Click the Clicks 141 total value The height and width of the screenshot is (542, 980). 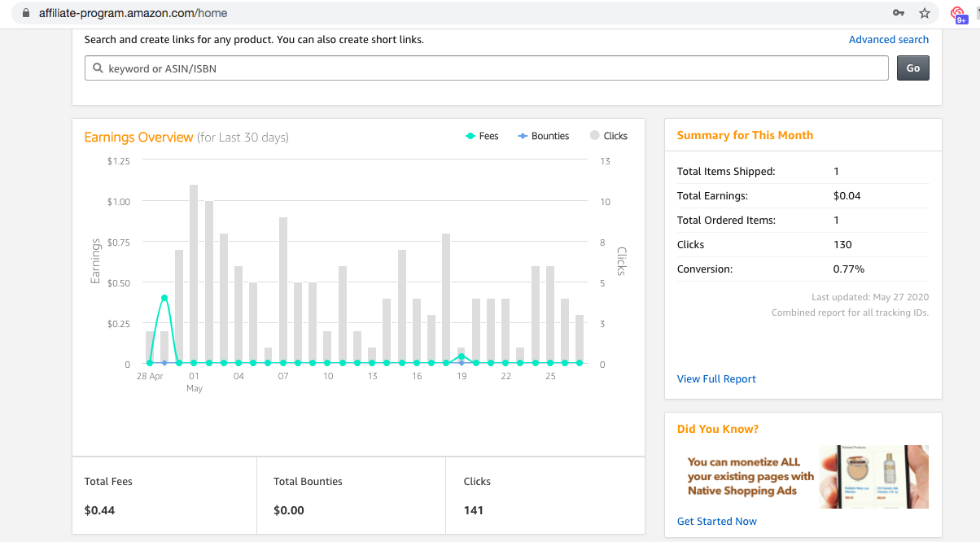tap(474, 510)
